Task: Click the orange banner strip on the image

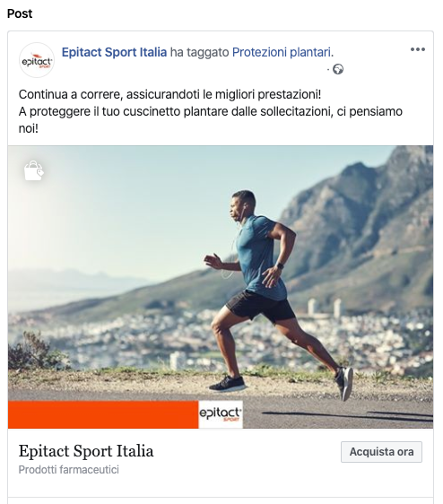Action: [103, 414]
